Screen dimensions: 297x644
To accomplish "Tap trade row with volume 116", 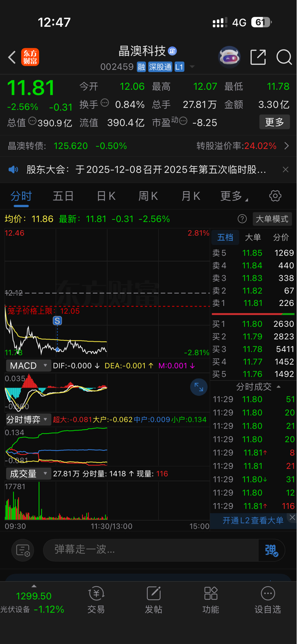I will (253, 506).
